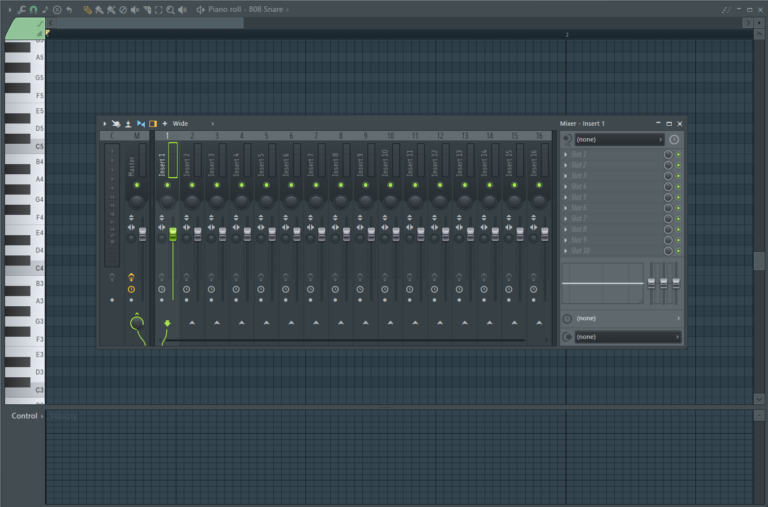Expand the Slot 4 effect menu arrow
768x507 pixels.
tap(566, 187)
